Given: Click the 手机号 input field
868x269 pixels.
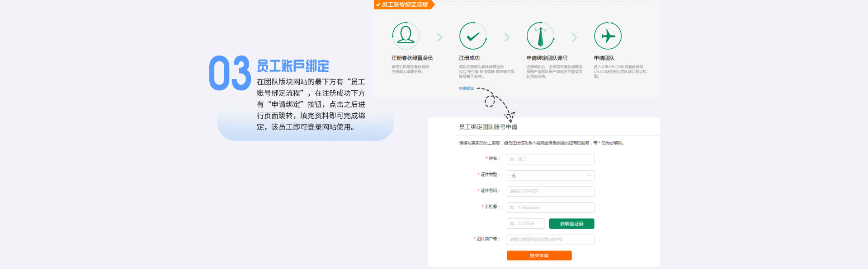Looking at the screenshot, I should [550, 208].
